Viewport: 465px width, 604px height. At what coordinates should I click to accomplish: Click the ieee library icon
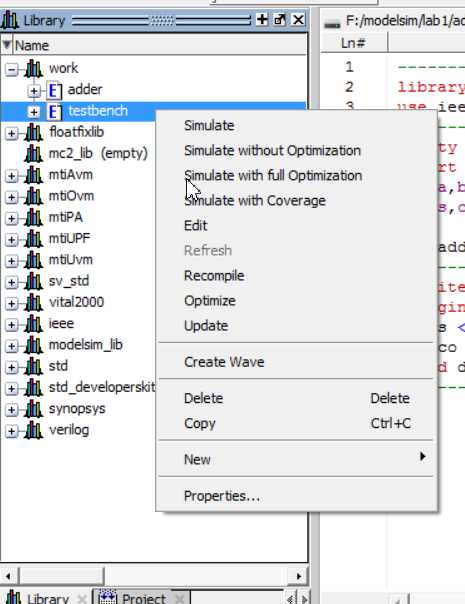[x=34, y=324]
